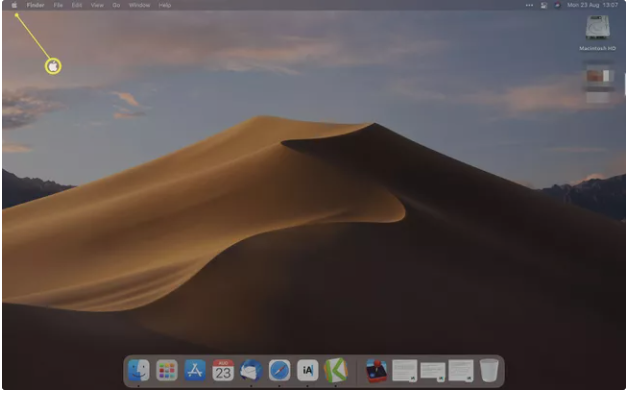Image resolution: width=631 pixels, height=394 pixels.
Task: Launch Thunderbird mail from the Dock
Action: (x=251, y=370)
